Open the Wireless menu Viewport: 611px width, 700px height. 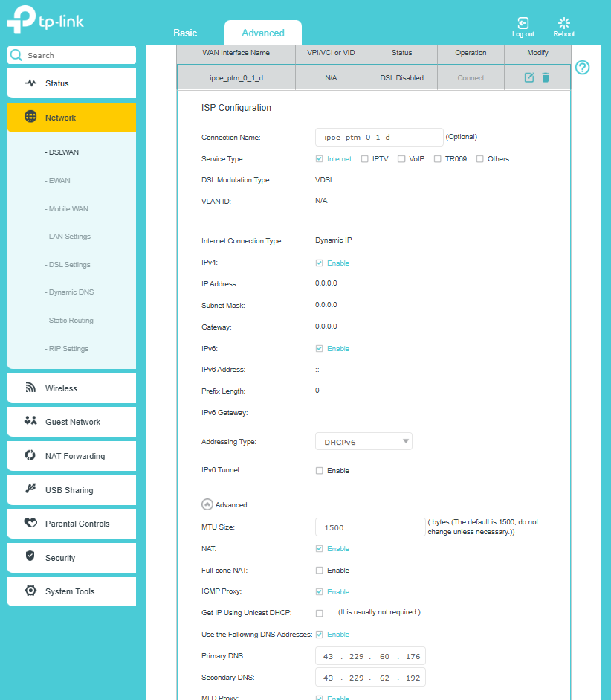coord(71,388)
